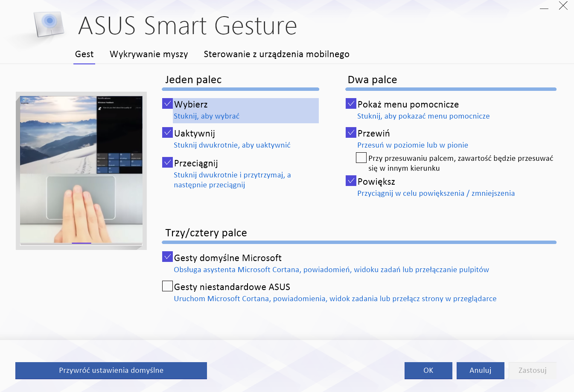Toggle the Przewiń two-finger checkbox
The image size is (574, 392).
(351, 133)
